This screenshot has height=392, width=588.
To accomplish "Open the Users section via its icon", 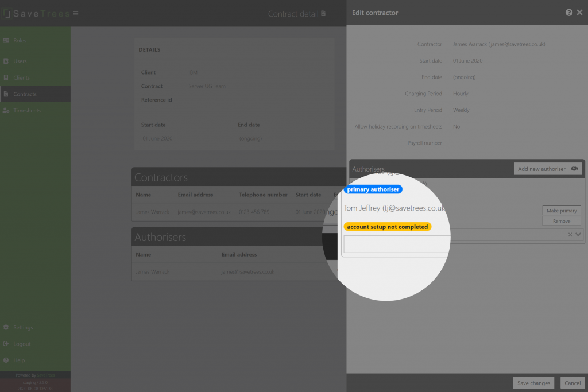I will 6,61.
